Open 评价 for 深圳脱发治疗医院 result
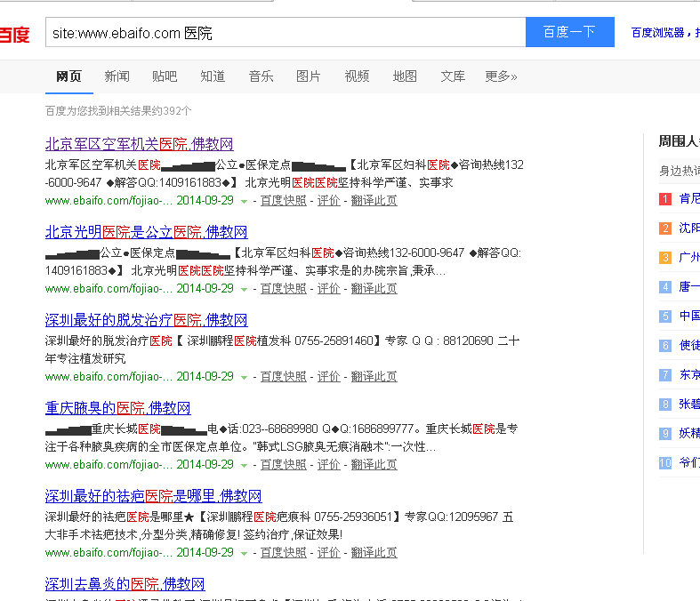This screenshot has height=601, width=700. [x=329, y=377]
